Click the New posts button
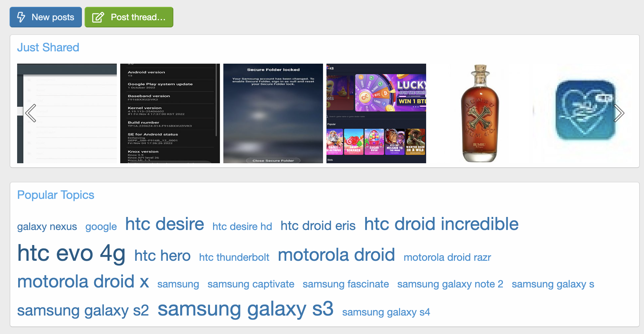This screenshot has width=644, height=334. (46, 17)
